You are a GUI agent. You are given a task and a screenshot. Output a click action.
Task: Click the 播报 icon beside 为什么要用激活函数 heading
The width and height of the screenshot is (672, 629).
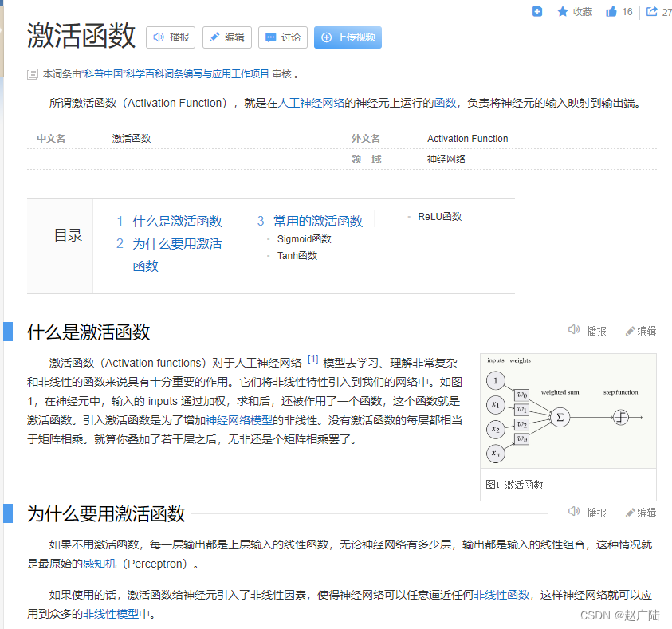574,513
